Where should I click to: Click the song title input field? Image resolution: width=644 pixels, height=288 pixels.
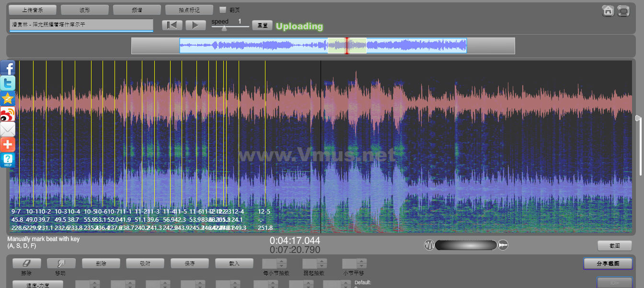(81, 24)
